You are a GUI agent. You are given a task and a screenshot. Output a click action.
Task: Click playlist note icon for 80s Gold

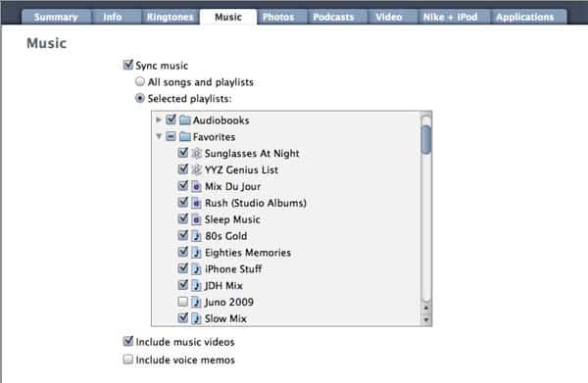(197, 236)
